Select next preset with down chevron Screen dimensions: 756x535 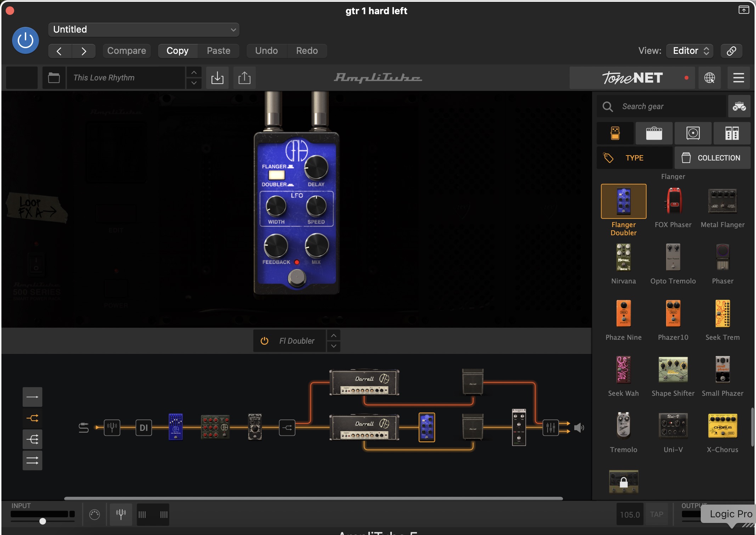tap(194, 83)
